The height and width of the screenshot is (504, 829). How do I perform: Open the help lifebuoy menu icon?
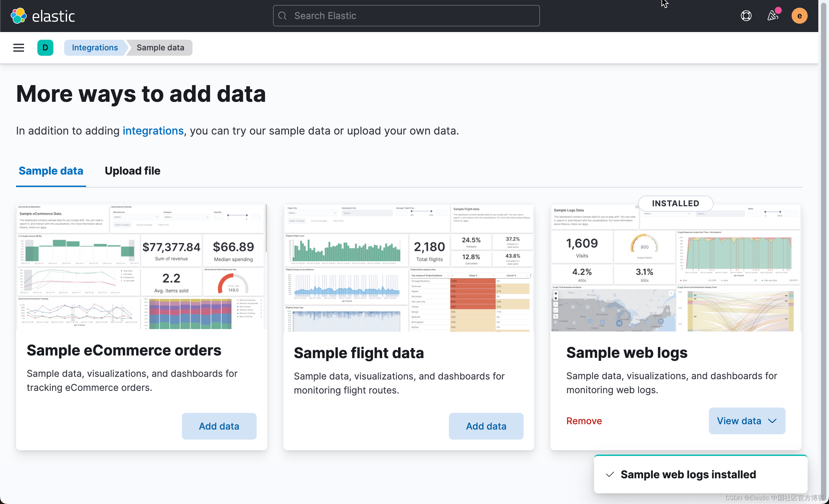[746, 16]
